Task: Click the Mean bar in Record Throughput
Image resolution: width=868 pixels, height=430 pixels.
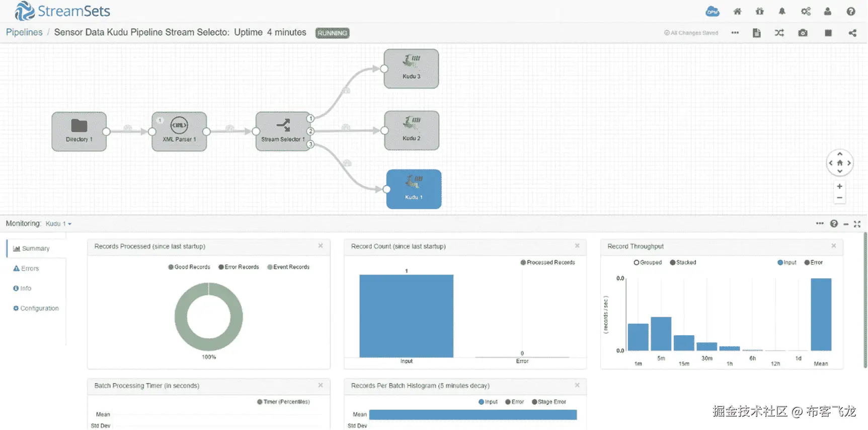Action: tap(821, 314)
